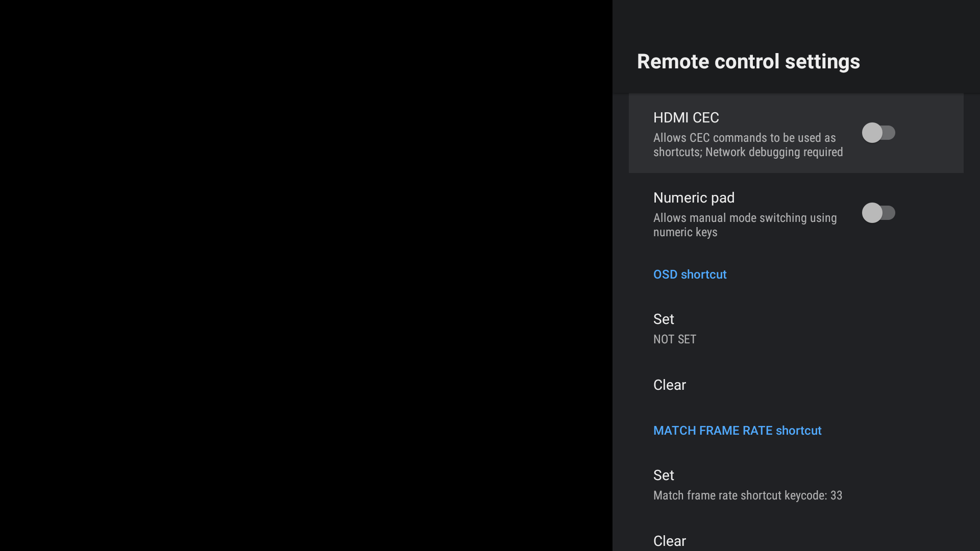The width and height of the screenshot is (980, 551).
Task: Click the shortcut keycode 33 text
Action: [x=747, y=496]
